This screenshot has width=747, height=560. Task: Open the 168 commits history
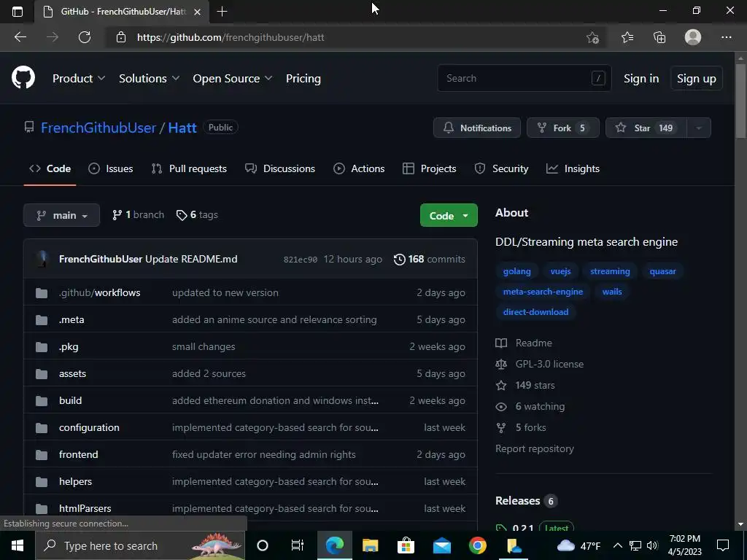(429, 259)
